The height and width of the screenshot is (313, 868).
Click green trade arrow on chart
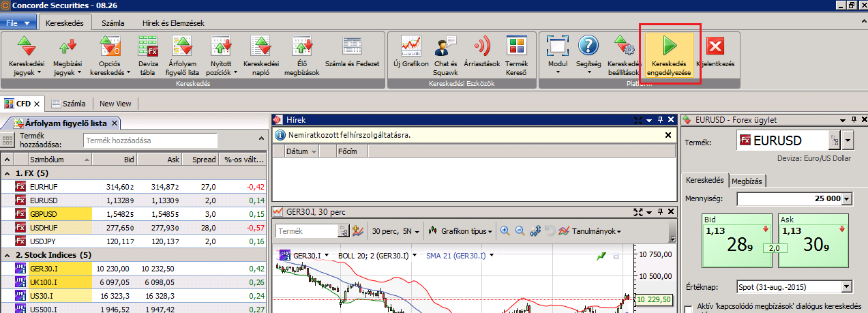point(601,256)
